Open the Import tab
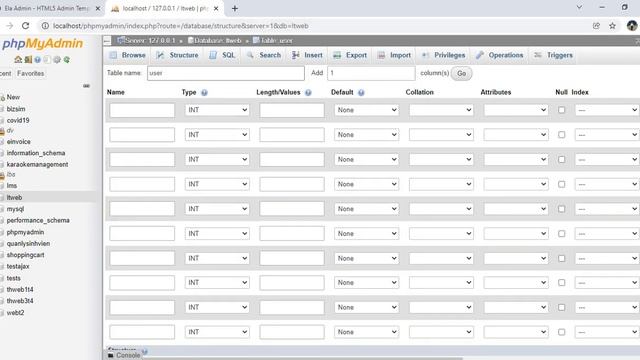The width and height of the screenshot is (640, 360). click(x=394, y=55)
